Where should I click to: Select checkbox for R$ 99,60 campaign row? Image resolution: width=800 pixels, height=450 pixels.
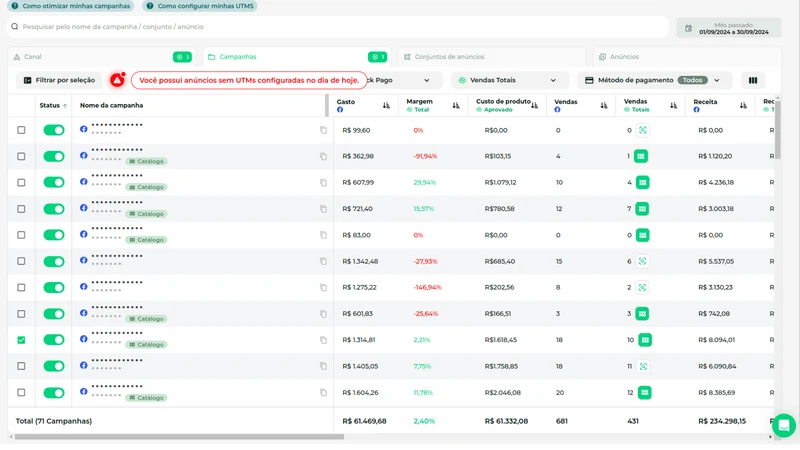point(21,130)
